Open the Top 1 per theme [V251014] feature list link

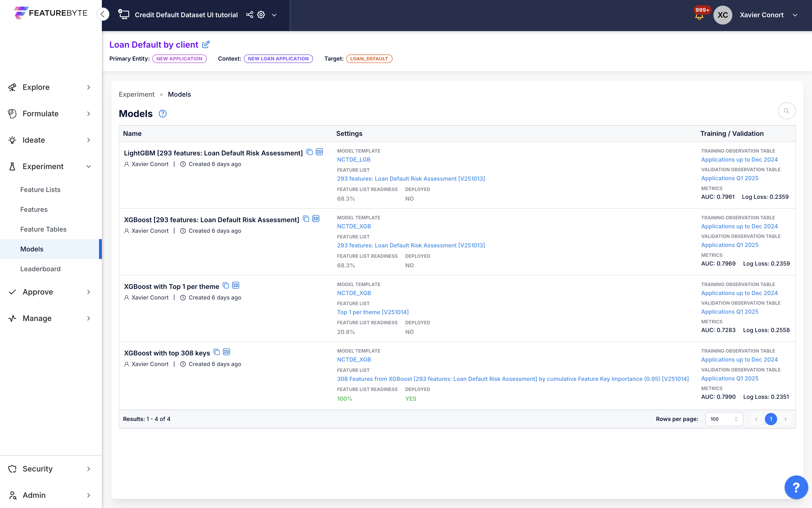coord(373,312)
